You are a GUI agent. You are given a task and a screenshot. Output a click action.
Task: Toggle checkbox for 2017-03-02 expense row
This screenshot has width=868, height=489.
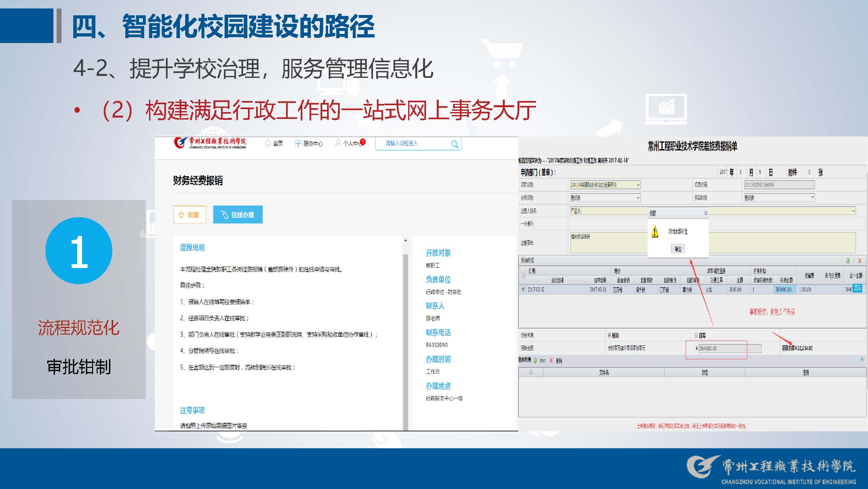coord(523,289)
